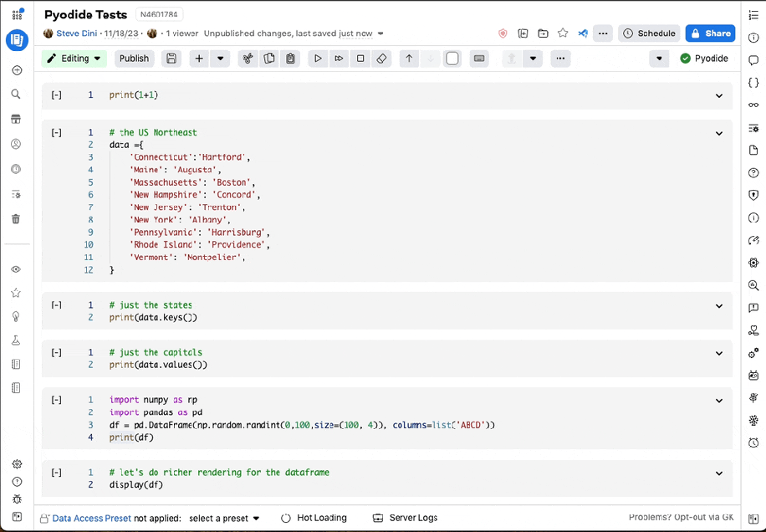Open Server Logs

(x=405, y=518)
